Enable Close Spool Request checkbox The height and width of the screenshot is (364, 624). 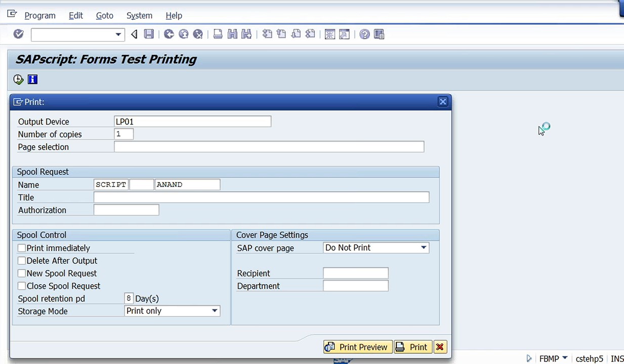[22, 286]
